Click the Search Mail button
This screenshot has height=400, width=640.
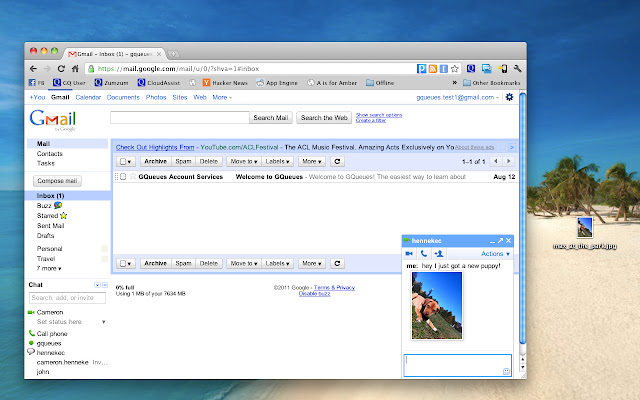point(270,117)
